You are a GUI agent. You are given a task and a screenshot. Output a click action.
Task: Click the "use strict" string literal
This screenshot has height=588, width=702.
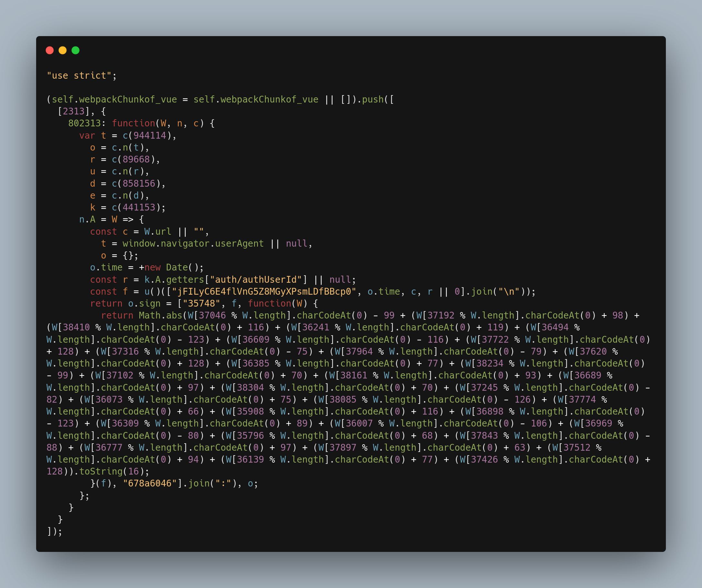pos(79,75)
